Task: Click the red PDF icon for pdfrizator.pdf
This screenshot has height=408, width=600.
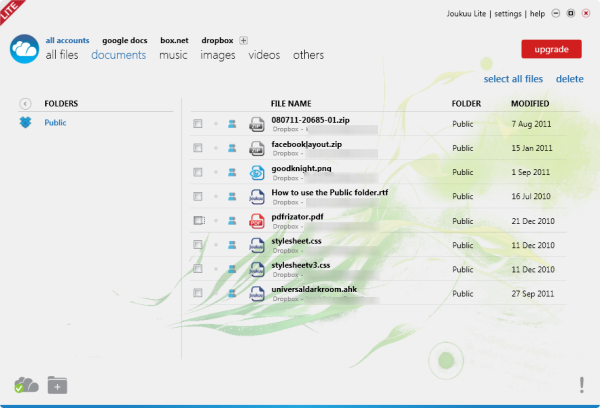Action: pyautogui.click(x=256, y=221)
